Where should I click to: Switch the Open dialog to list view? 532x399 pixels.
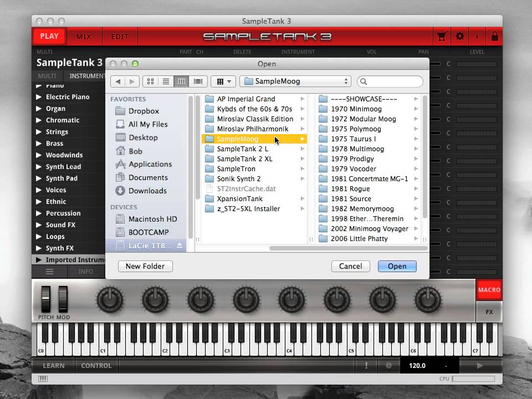(166, 81)
